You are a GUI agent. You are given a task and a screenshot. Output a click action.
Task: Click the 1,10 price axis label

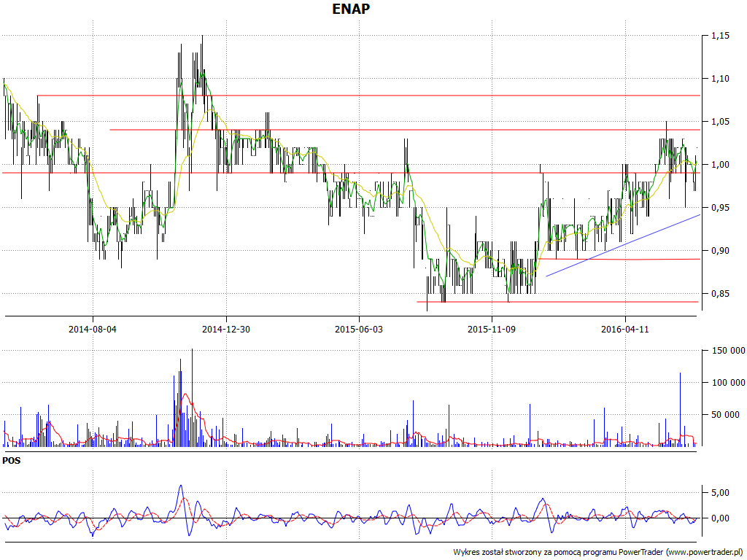point(720,79)
